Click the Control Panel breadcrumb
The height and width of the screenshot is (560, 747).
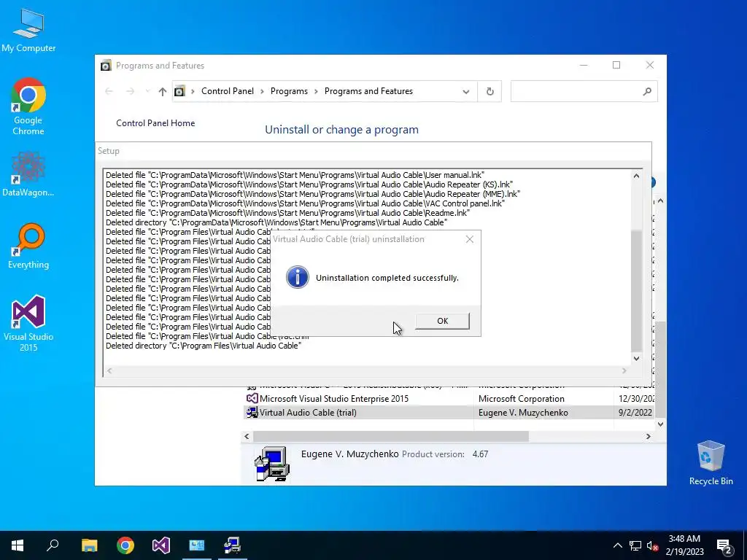(x=228, y=91)
